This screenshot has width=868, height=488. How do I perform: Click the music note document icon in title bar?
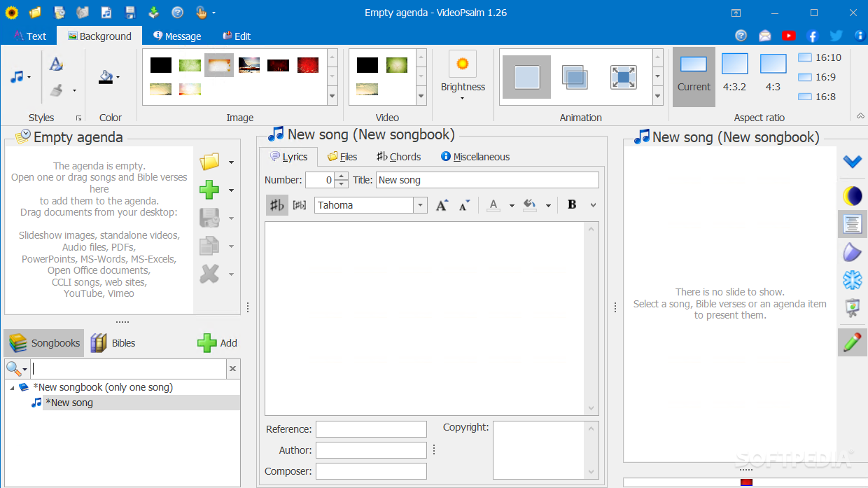[106, 12]
